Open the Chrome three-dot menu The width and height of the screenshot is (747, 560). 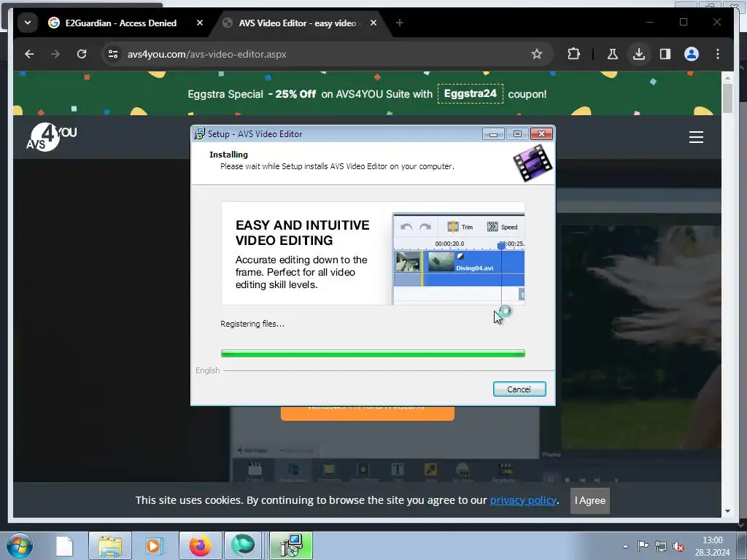click(x=718, y=54)
